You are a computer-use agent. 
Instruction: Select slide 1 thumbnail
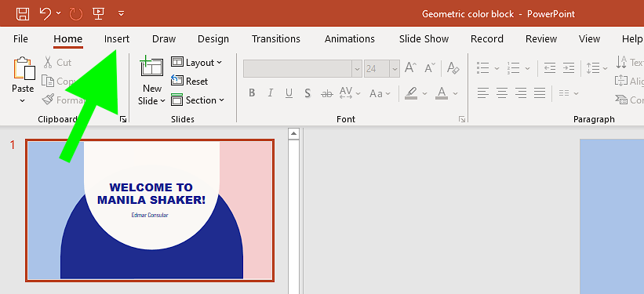pyautogui.click(x=150, y=210)
